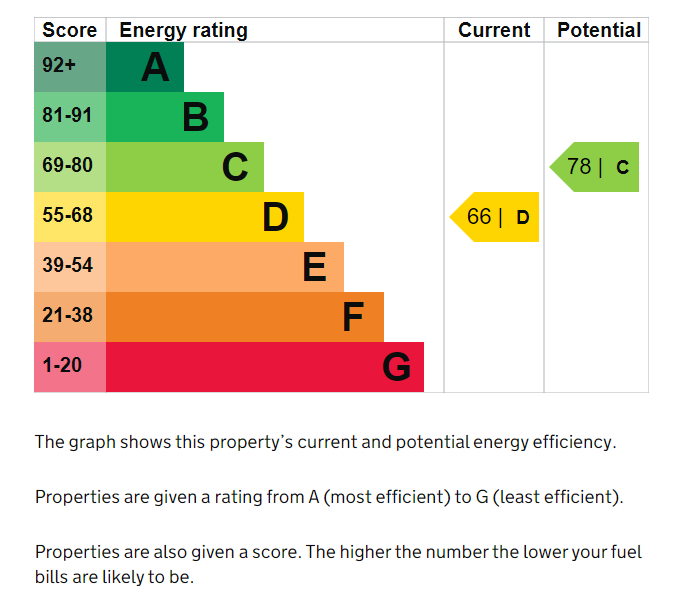This screenshot has width=682, height=610.
Task: Click the current rating 66 D arrow
Action: tap(494, 217)
